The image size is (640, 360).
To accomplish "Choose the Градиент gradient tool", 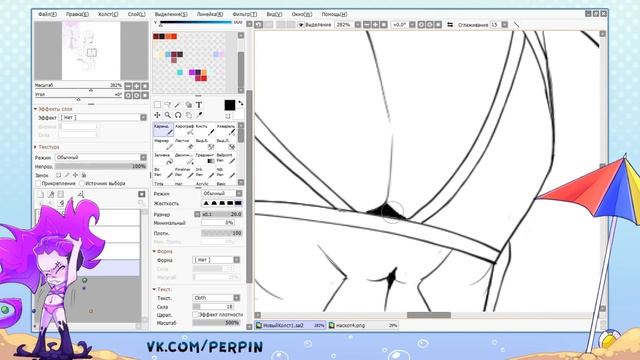I will point(205,158).
